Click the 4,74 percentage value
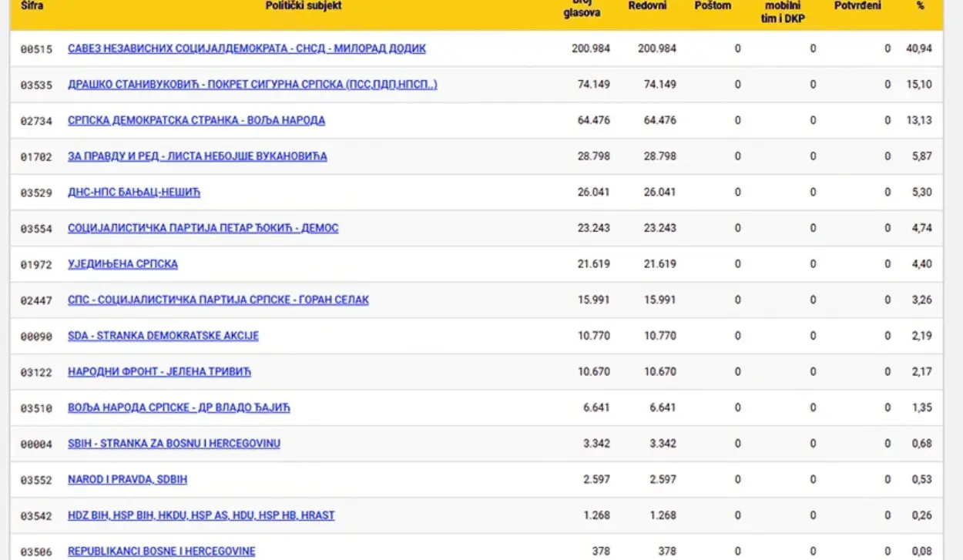The width and height of the screenshot is (963, 560). tap(921, 228)
